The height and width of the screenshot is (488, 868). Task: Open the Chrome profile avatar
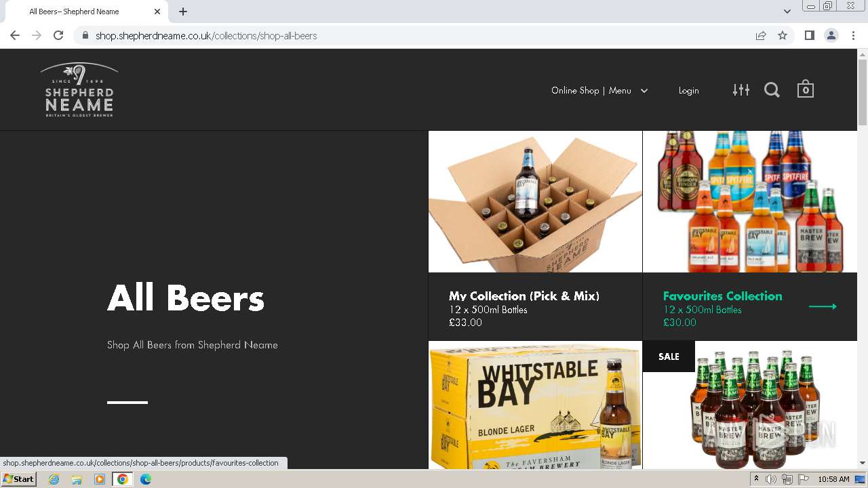click(831, 35)
